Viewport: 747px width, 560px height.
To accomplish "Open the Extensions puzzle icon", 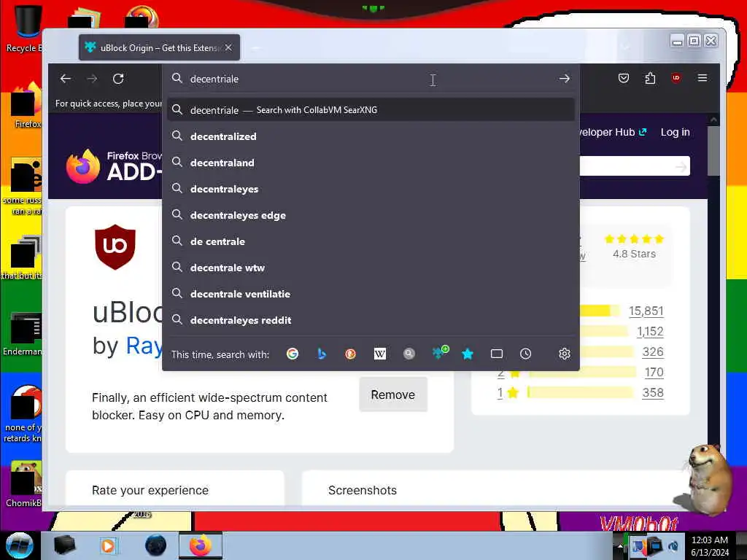I will tap(650, 78).
